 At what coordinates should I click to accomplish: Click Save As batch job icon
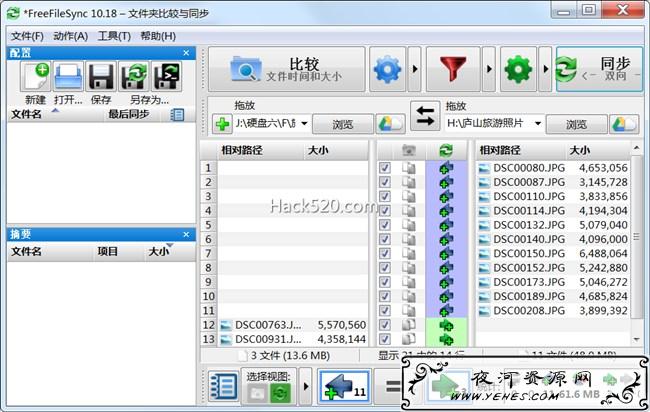167,76
